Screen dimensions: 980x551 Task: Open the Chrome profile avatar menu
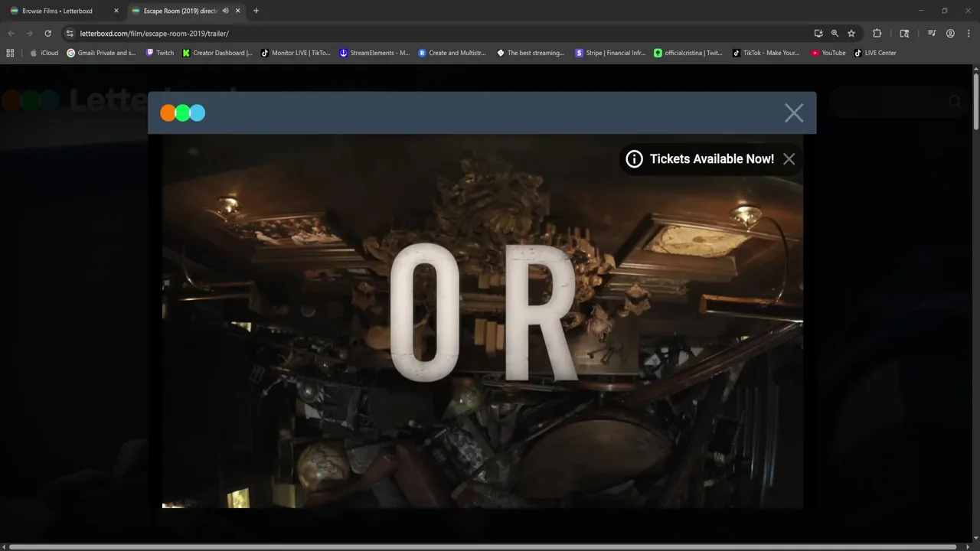click(950, 34)
